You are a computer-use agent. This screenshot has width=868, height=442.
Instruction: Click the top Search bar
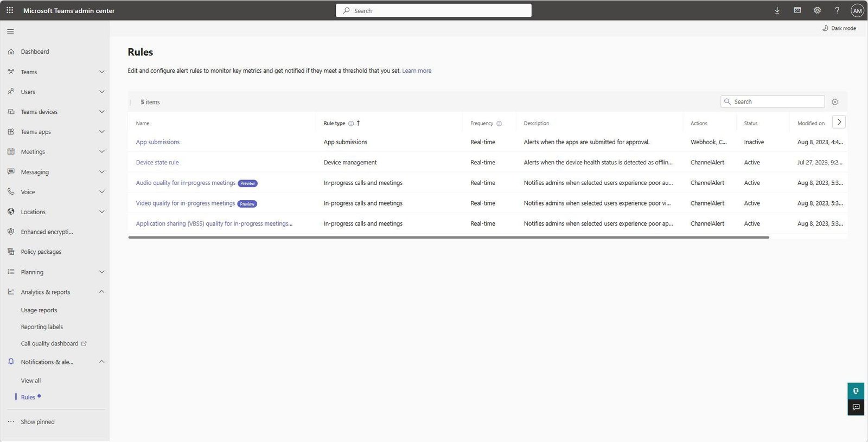tap(433, 10)
